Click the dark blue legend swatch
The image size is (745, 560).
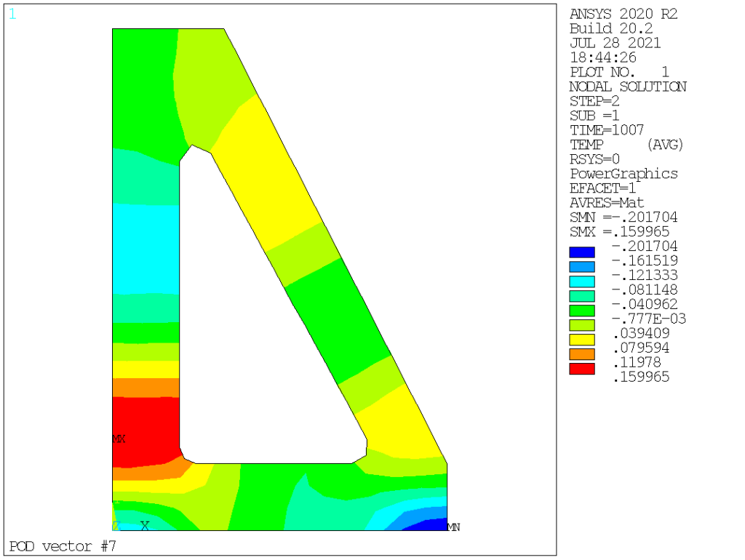(581, 252)
